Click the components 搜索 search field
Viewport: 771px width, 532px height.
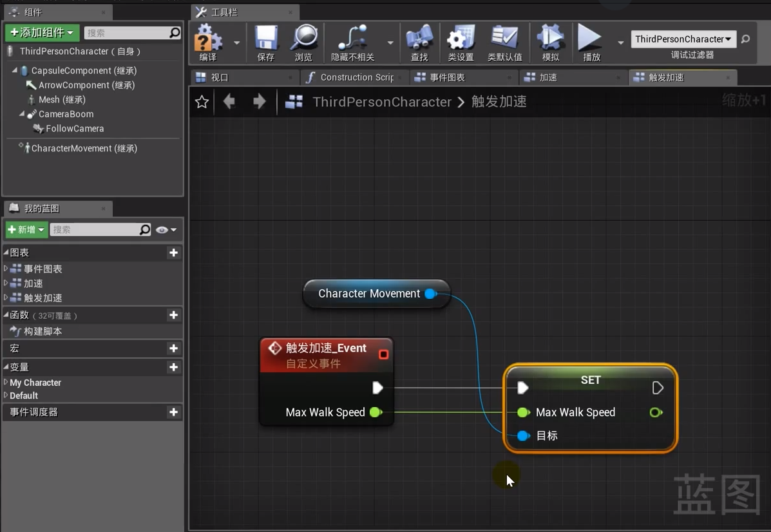[x=127, y=33]
